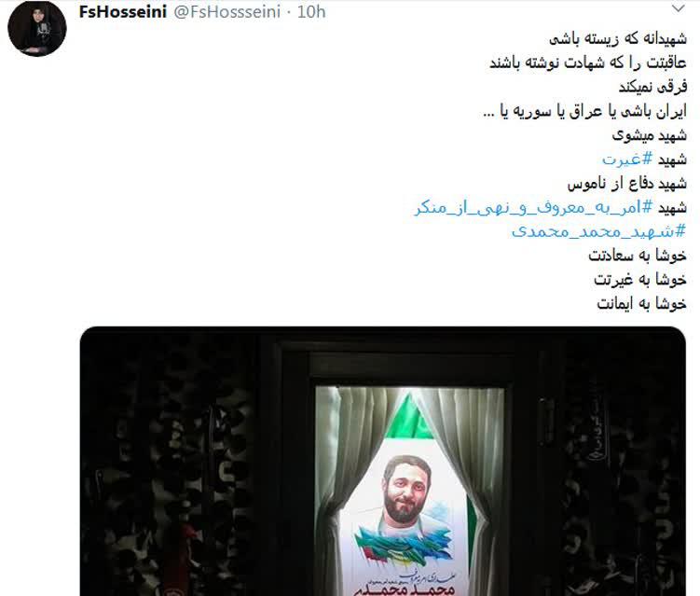Select the line عاقبتت را که شهادت نوشته باشند
700x596 pixels.
click(x=588, y=63)
